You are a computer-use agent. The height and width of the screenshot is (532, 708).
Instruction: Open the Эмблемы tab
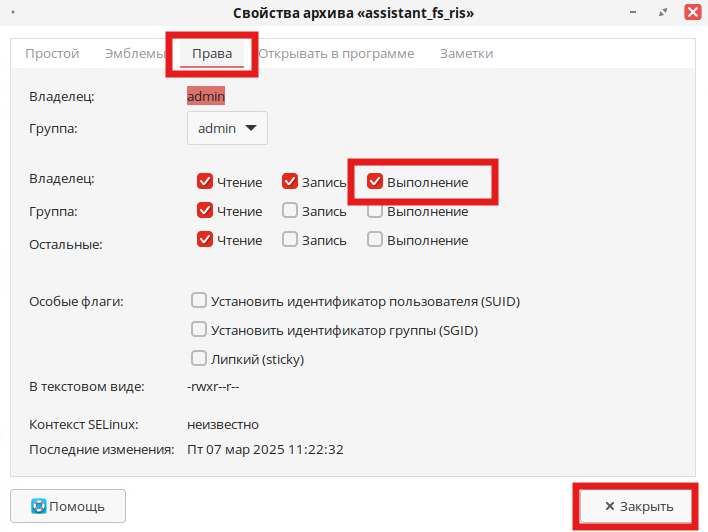point(135,54)
